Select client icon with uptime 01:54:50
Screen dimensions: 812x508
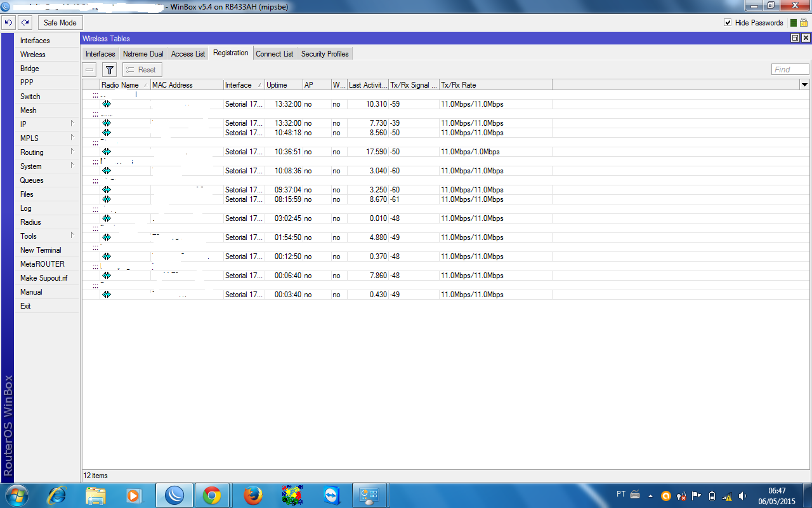tap(107, 237)
